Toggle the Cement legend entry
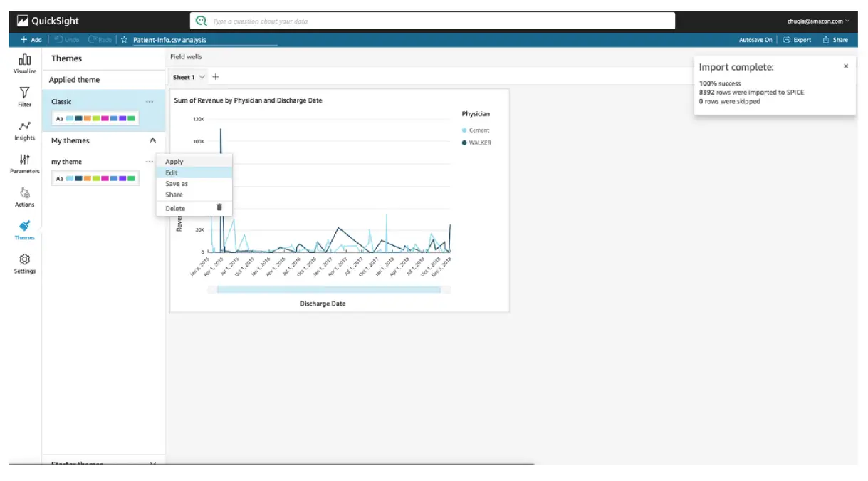Viewport: 868px width, 481px height. (x=479, y=130)
